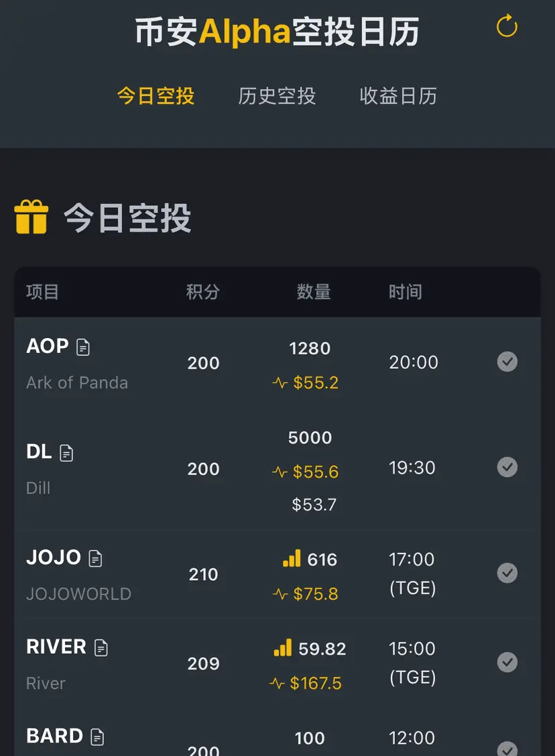Switch to the 收益日历 tab
Viewport: 555px width, 756px height.
click(x=398, y=96)
